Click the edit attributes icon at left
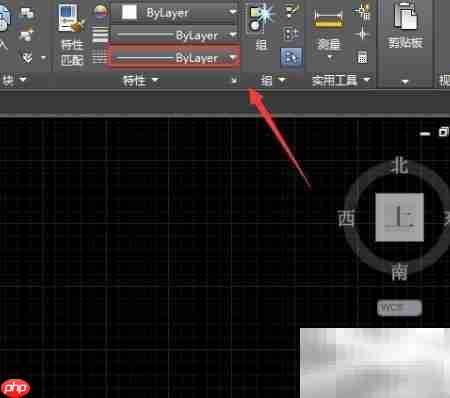The image size is (450, 398). coord(27,35)
